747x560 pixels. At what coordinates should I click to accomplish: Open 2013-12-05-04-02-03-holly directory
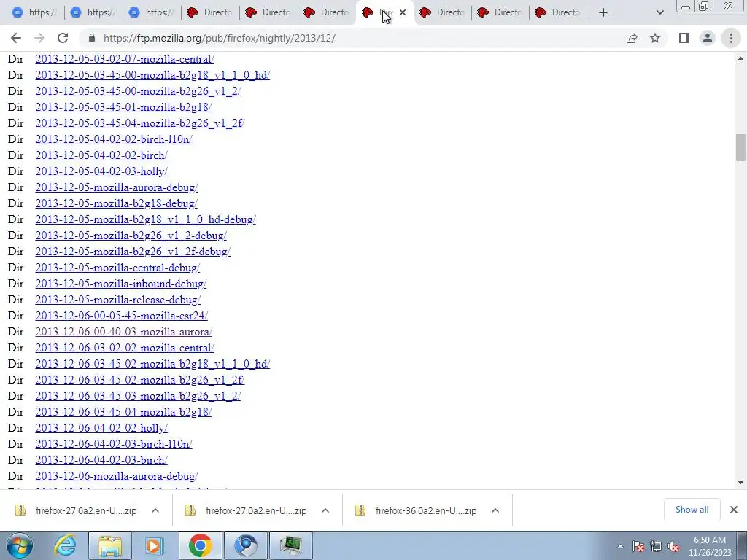(101, 171)
